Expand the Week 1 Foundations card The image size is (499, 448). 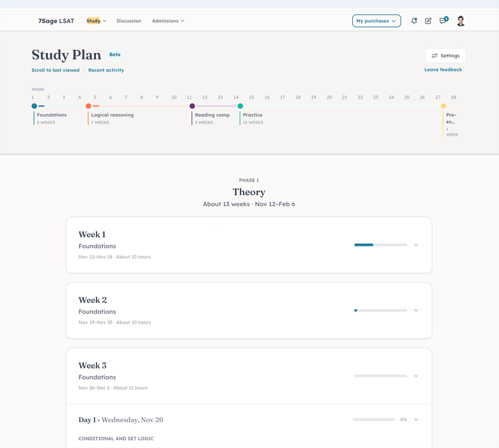pos(416,245)
